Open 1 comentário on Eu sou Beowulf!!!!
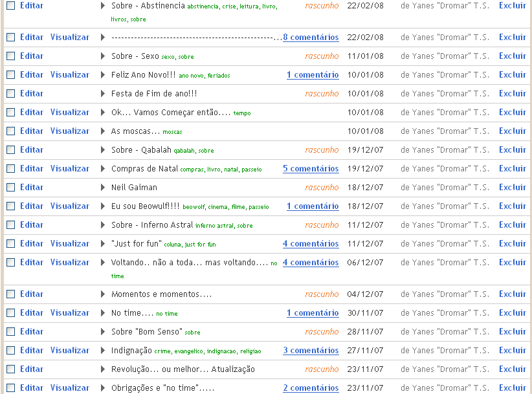The height and width of the screenshot is (394, 532). click(313, 206)
